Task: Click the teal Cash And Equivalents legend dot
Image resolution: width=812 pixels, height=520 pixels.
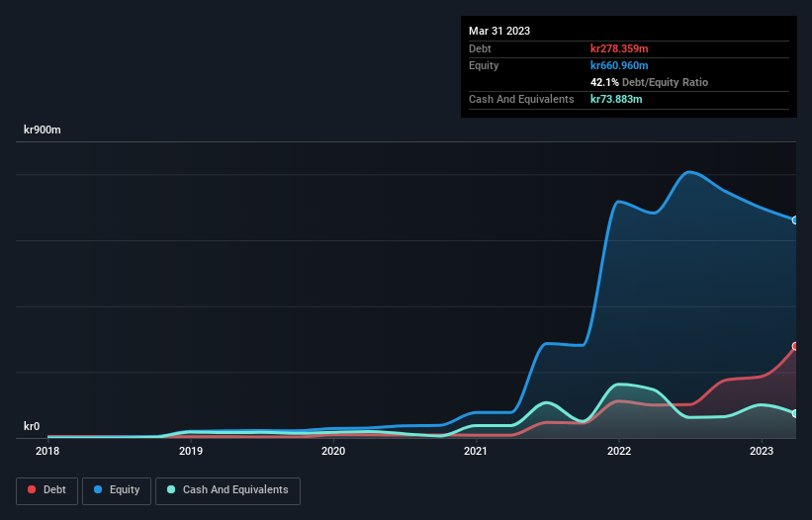Action: pos(171,489)
